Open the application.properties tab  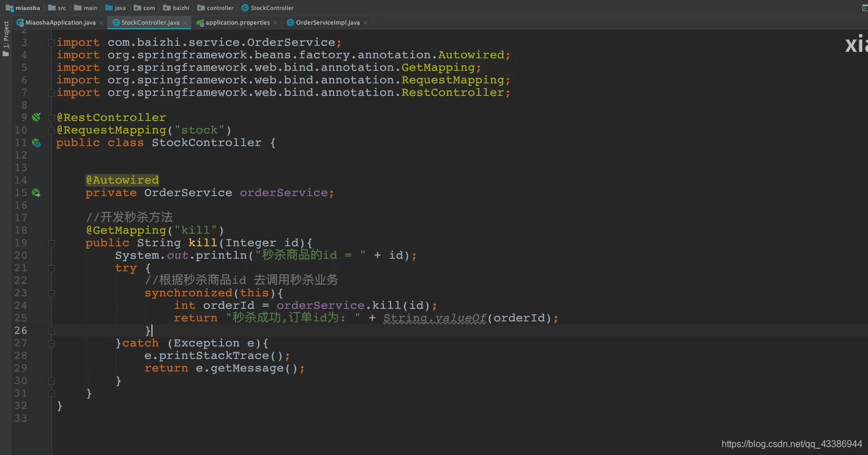(237, 22)
